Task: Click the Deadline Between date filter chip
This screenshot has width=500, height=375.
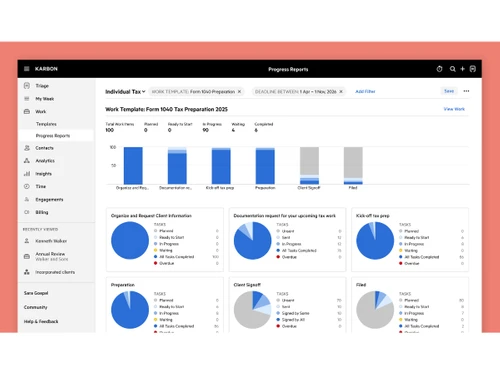Action: [x=299, y=91]
